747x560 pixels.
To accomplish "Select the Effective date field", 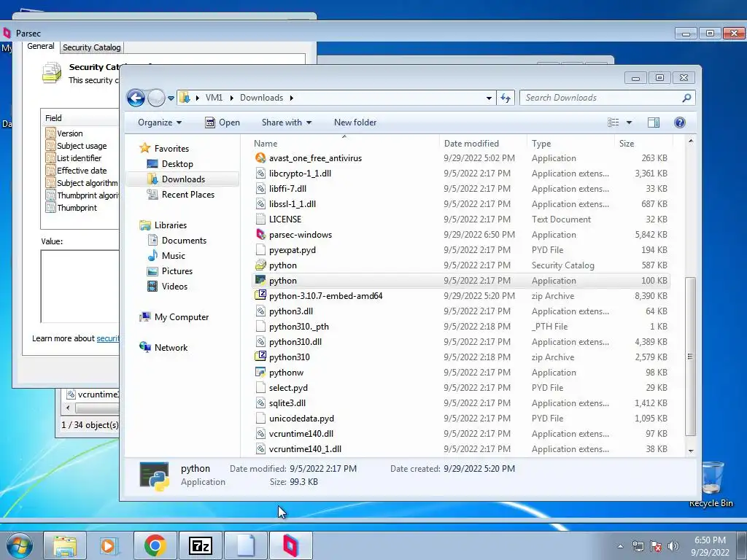I will tap(82, 171).
